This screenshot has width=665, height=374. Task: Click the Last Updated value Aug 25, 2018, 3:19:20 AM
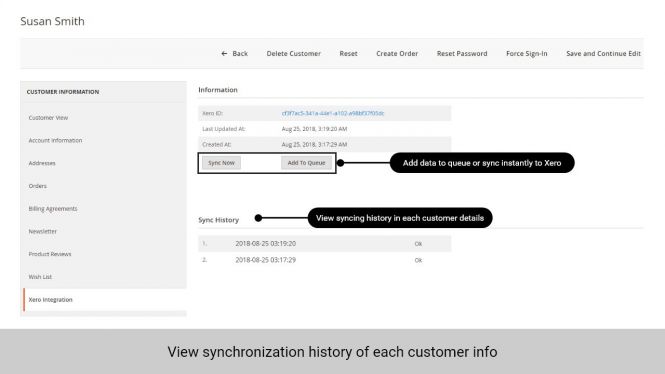(314, 129)
